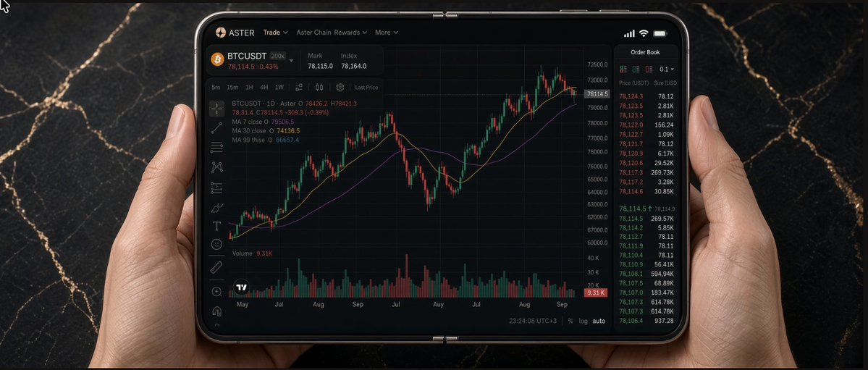Click bid price 78,106.4 in order book
Screen dimensions: 868x370
pos(631,321)
